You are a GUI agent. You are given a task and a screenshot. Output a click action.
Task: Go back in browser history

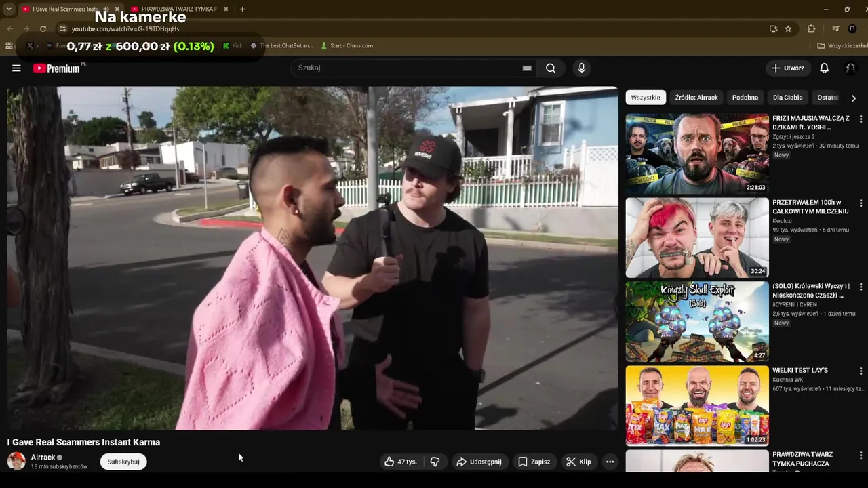tap(9, 28)
